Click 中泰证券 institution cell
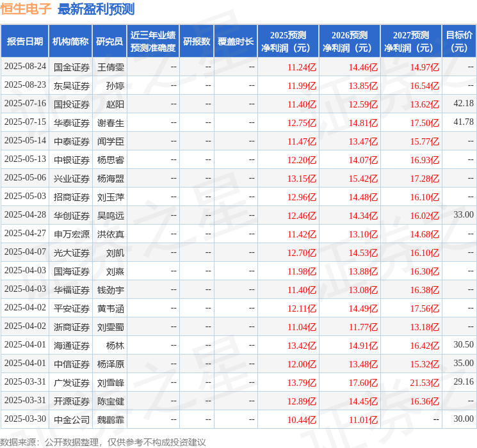Viewport: 477px width, 448px height. pyautogui.click(x=72, y=141)
